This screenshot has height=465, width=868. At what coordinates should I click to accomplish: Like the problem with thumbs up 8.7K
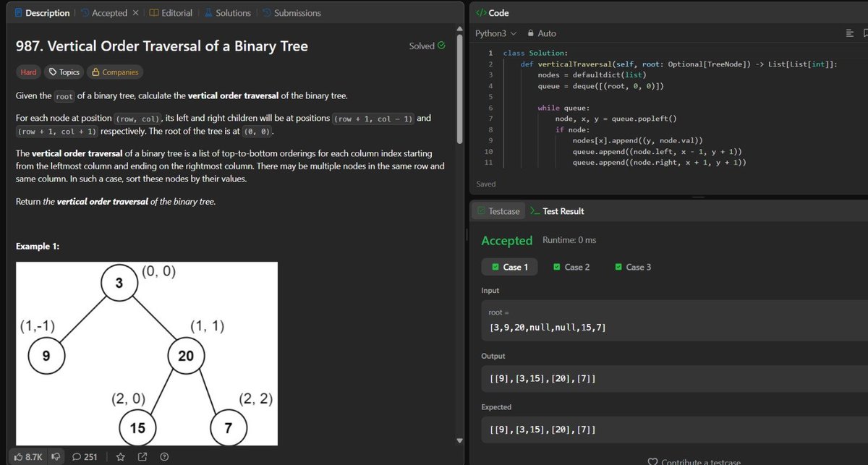point(29,456)
